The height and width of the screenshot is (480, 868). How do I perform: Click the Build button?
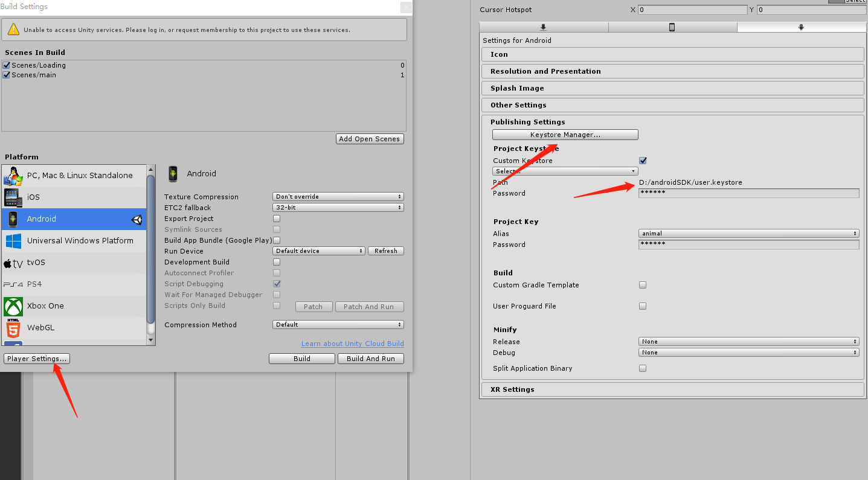click(302, 359)
